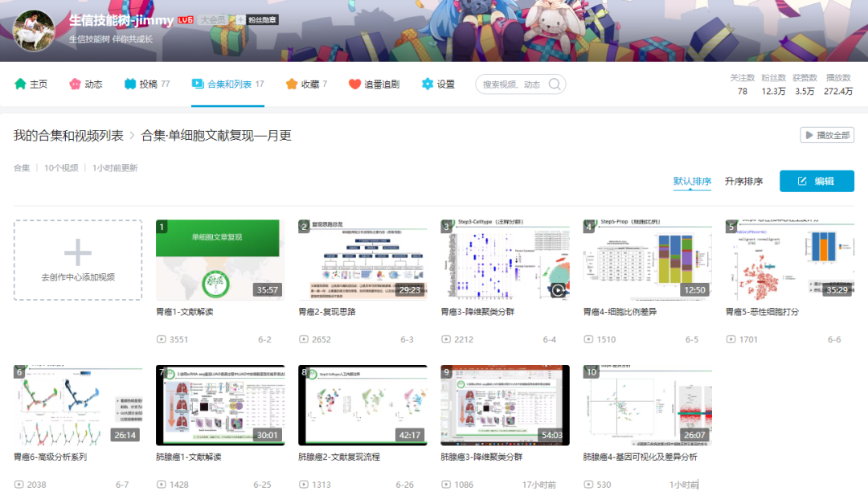Open thumbnail of 胃癌4-细胞比例差异 video

[x=648, y=260]
